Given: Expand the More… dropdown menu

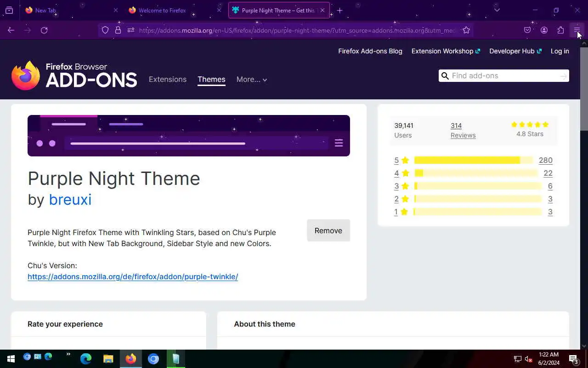Looking at the screenshot, I should pyautogui.click(x=252, y=79).
